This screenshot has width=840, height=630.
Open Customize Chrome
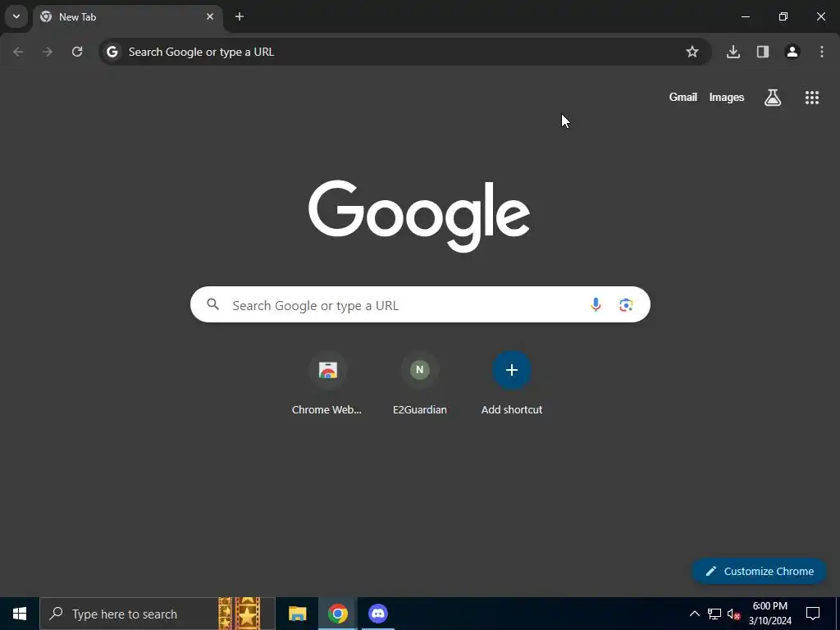point(759,571)
